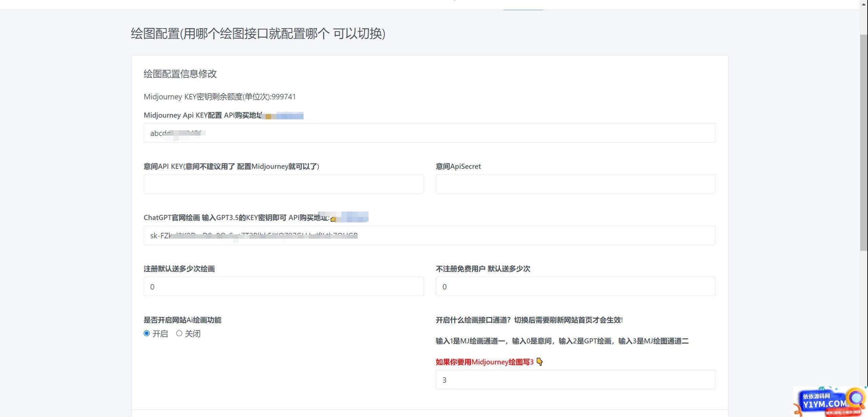This screenshot has height=417, width=868.
Task: Click the 意间ApiSecret input field
Action: (576, 184)
